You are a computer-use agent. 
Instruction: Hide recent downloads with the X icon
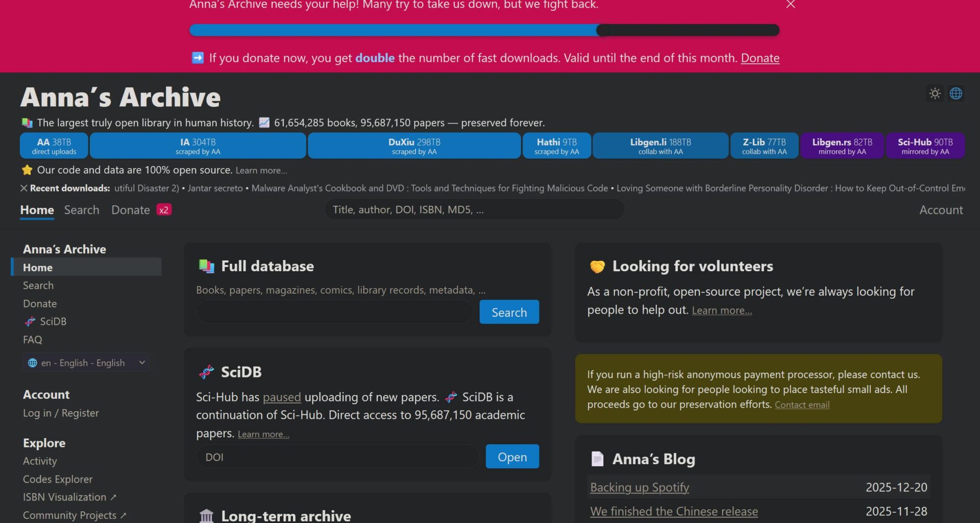click(x=23, y=188)
